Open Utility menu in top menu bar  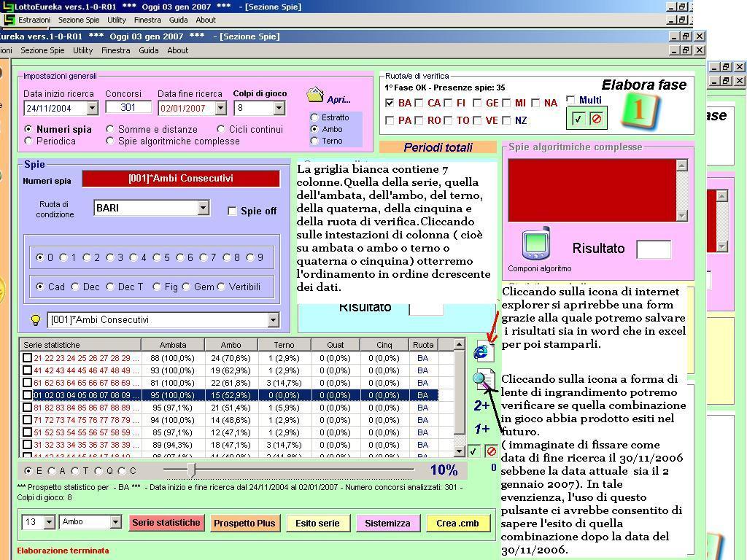click(116, 20)
